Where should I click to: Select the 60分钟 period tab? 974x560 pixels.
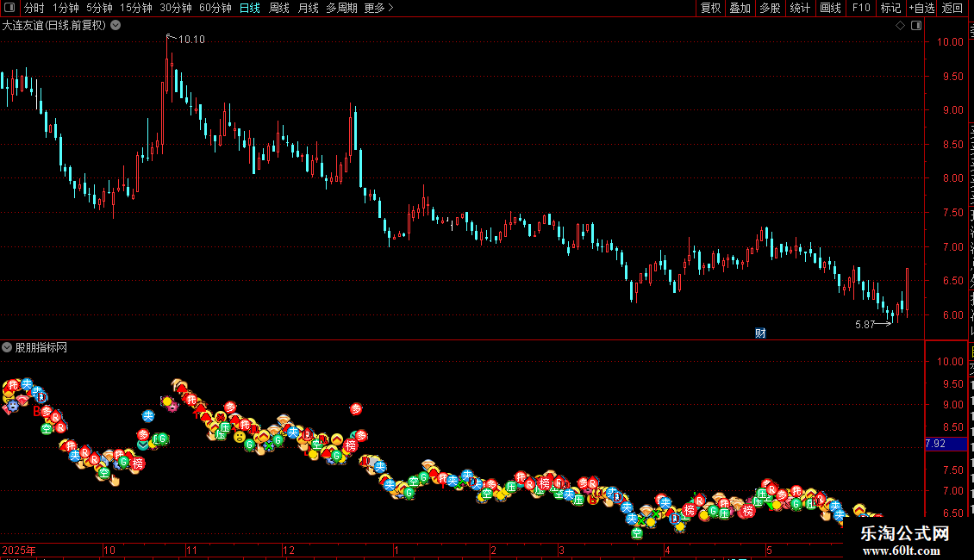215,8
